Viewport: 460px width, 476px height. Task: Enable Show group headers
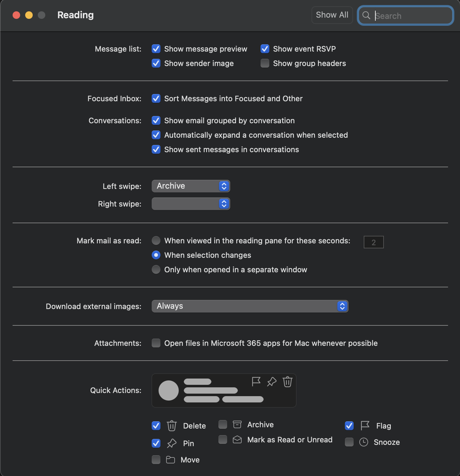tap(265, 63)
